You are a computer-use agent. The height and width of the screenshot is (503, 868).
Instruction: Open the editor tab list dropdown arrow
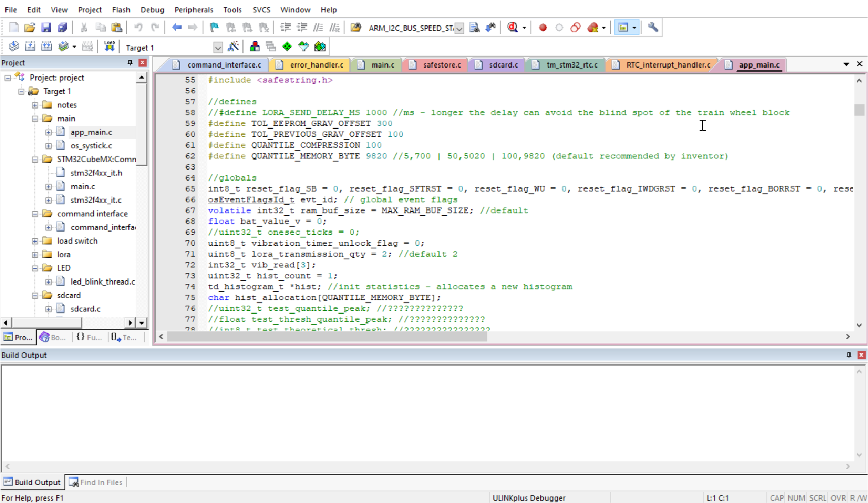846,64
